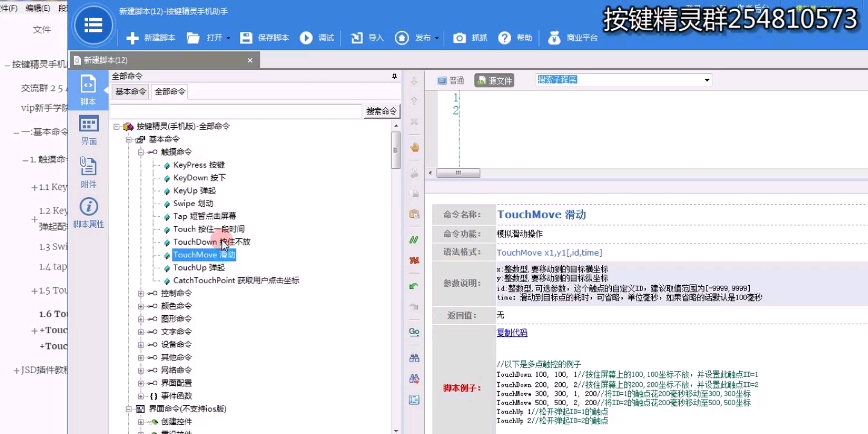The height and width of the screenshot is (434, 868).
Task: Click the paste clipboard icon
Action: click(x=414, y=214)
